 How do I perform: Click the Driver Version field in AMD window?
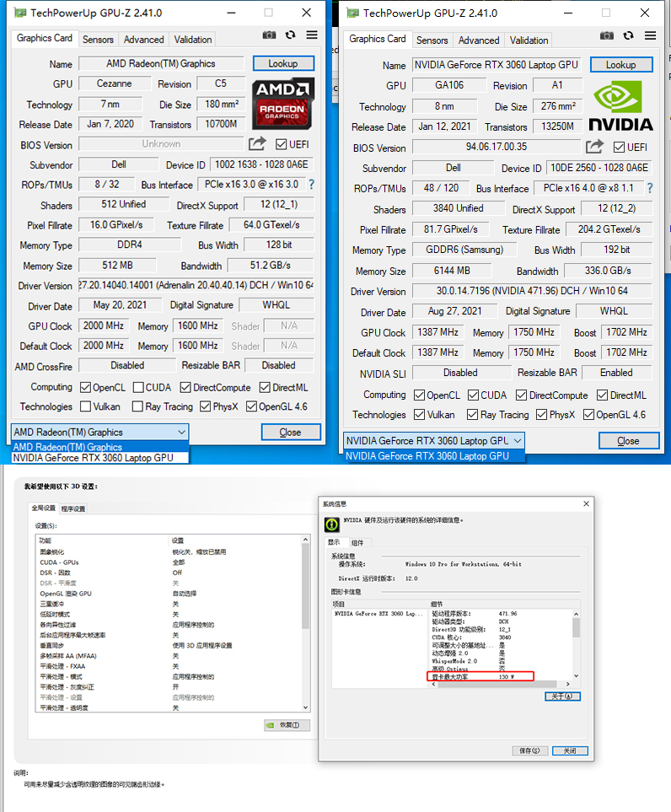pyautogui.click(x=196, y=285)
